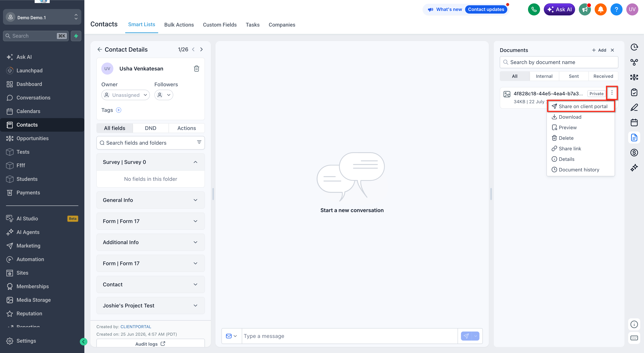Go to next contact with right arrow

[x=201, y=50]
